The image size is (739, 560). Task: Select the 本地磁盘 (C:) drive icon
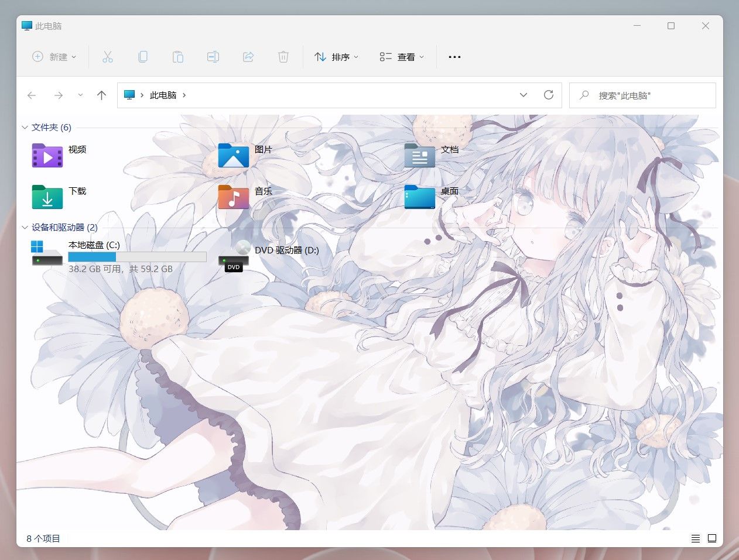click(x=47, y=253)
